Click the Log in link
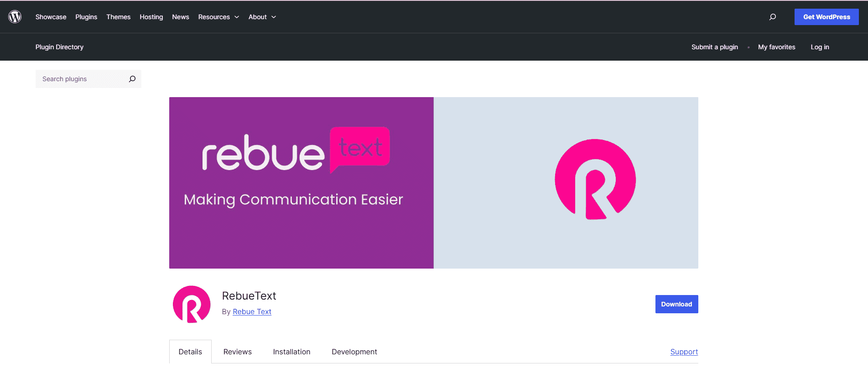 (820, 47)
